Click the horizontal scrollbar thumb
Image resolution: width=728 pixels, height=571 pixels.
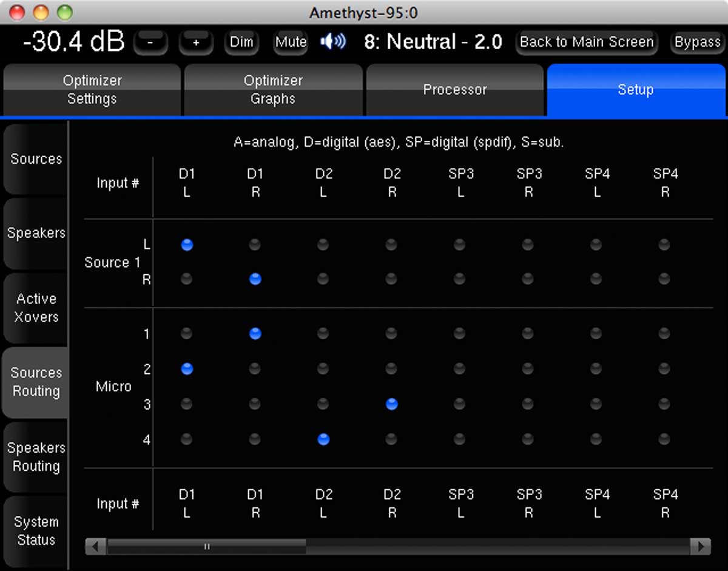pyautogui.click(x=207, y=546)
